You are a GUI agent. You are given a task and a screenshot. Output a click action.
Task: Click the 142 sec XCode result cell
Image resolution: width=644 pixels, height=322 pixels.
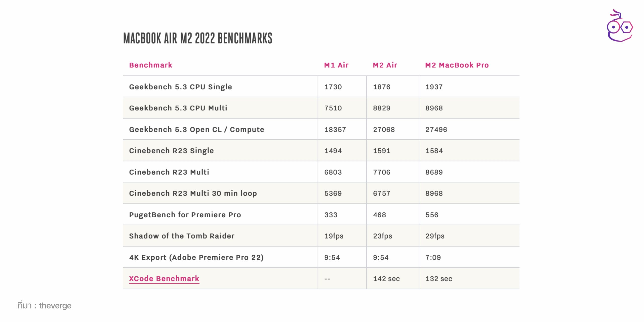(x=386, y=279)
